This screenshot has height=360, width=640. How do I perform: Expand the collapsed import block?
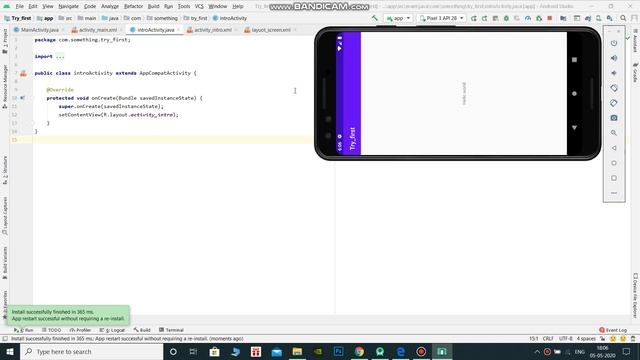pyautogui.click(x=60, y=56)
